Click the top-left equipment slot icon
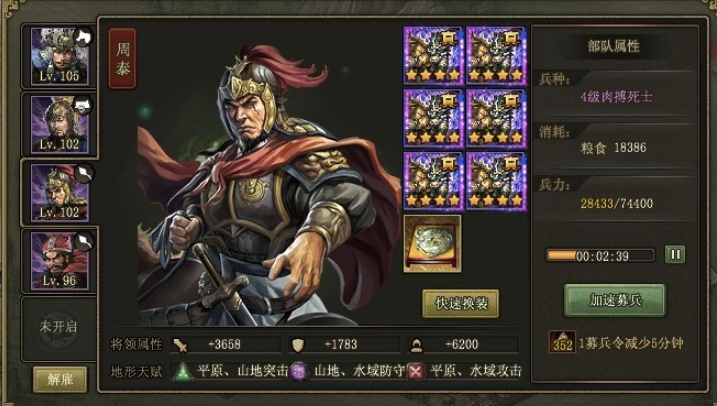This screenshot has height=406, width=717. tap(433, 56)
